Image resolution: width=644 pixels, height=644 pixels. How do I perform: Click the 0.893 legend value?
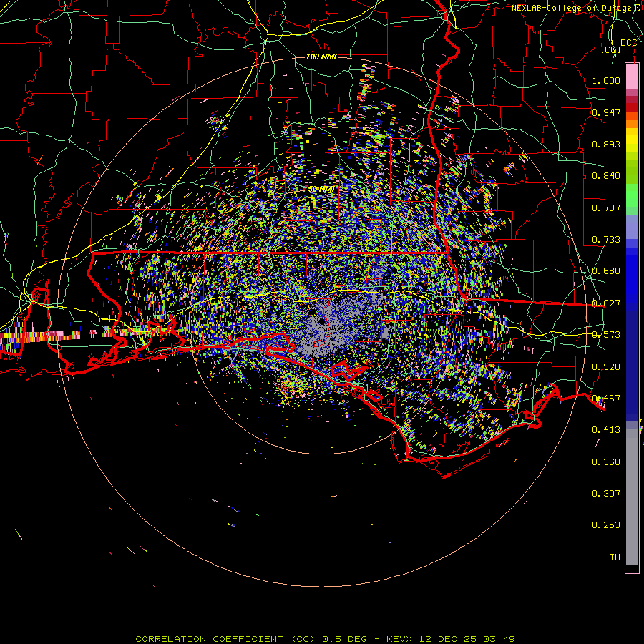606,144
